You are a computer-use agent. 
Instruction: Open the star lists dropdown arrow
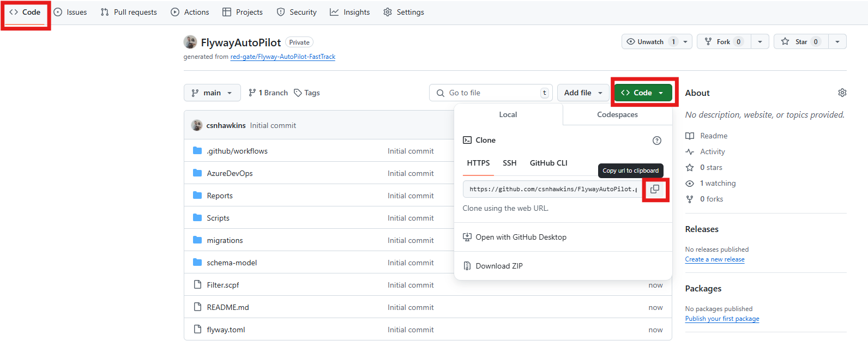(837, 41)
